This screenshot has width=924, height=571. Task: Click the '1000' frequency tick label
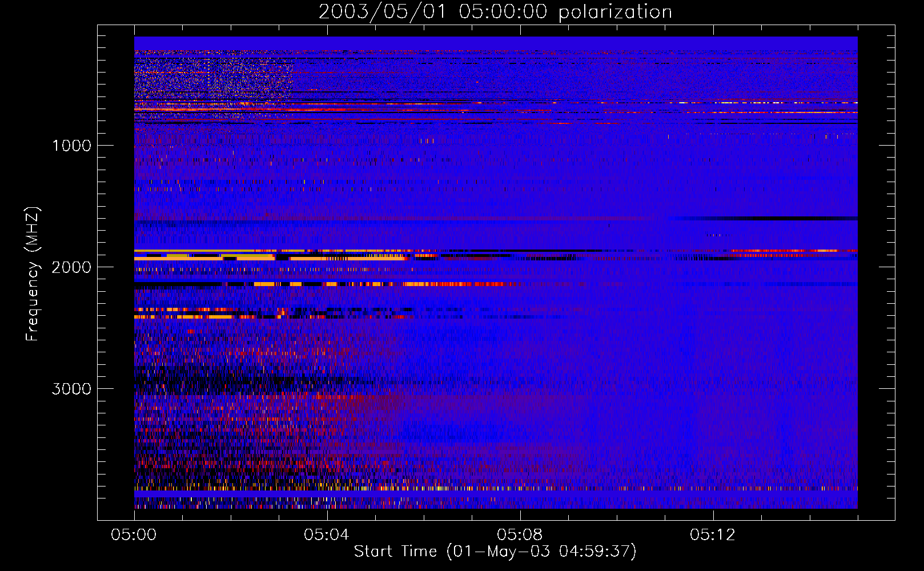71,146
